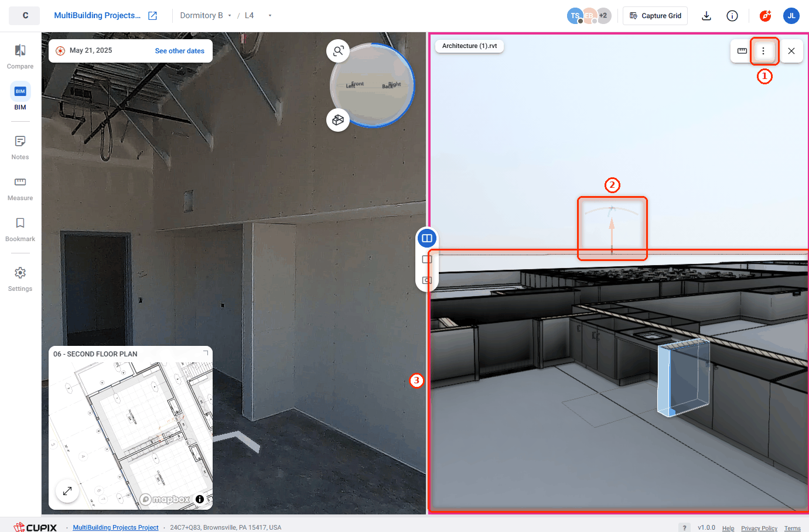Viewport: 809px width, 532px height.
Task: Click the mapbox info icon on minimap
Action: point(200,499)
